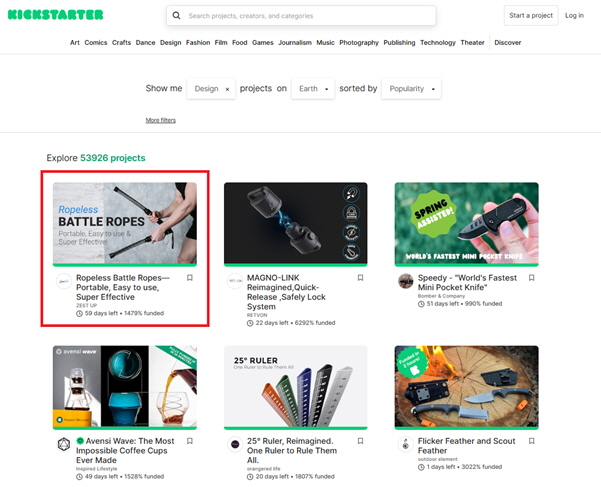Open the Dance category

pyautogui.click(x=146, y=43)
